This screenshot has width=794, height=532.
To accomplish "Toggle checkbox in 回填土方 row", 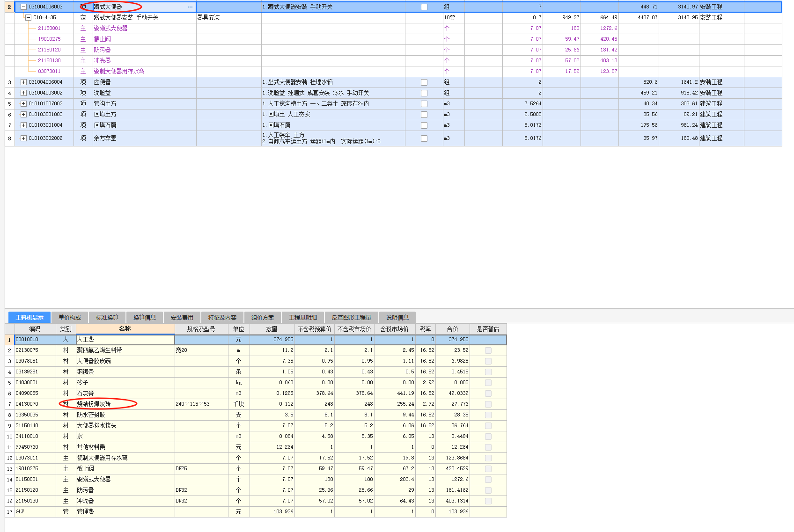I will (x=424, y=115).
